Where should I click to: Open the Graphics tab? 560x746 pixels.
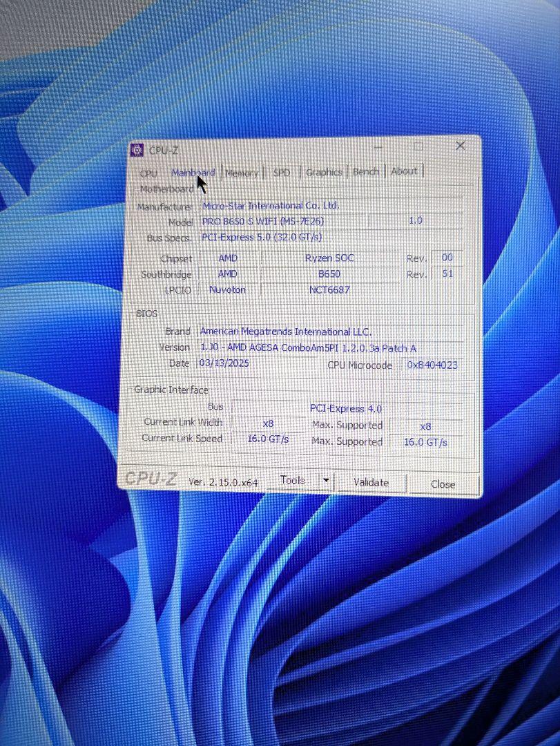click(x=324, y=172)
